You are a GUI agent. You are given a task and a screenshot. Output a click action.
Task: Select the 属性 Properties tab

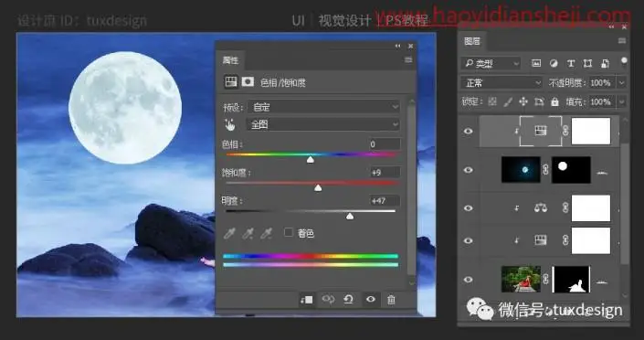[x=230, y=60]
